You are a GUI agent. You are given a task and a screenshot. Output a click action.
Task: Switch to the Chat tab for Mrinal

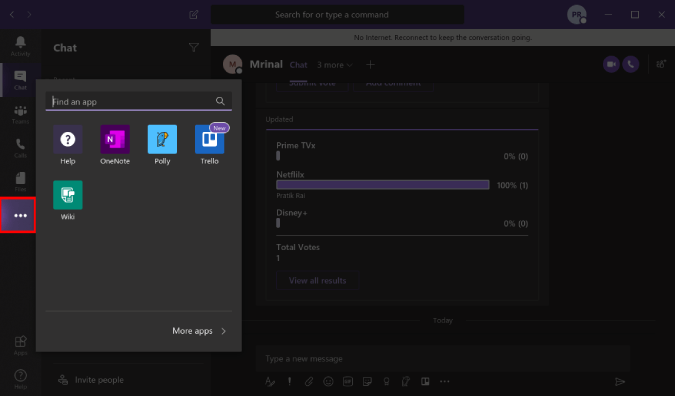[x=298, y=65]
